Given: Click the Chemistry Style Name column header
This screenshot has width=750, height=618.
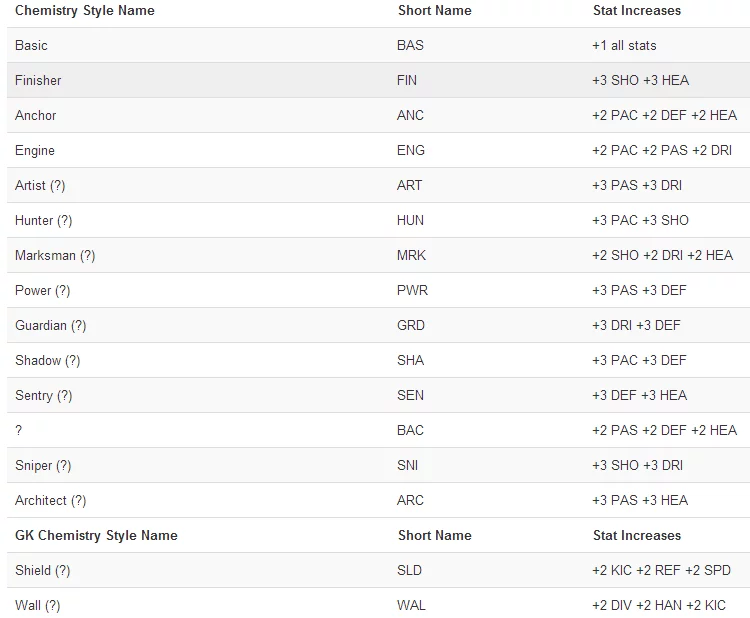Looking at the screenshot, I should (85, 10).
